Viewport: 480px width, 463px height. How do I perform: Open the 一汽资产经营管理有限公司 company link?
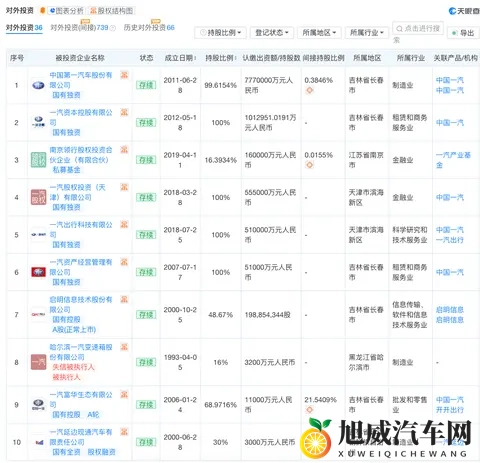click(81, 267)
